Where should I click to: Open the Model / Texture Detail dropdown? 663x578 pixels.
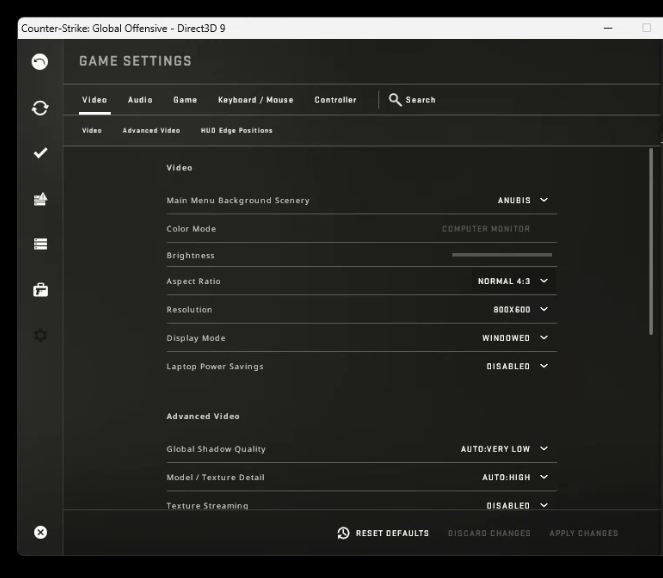[x=515, y=477]
